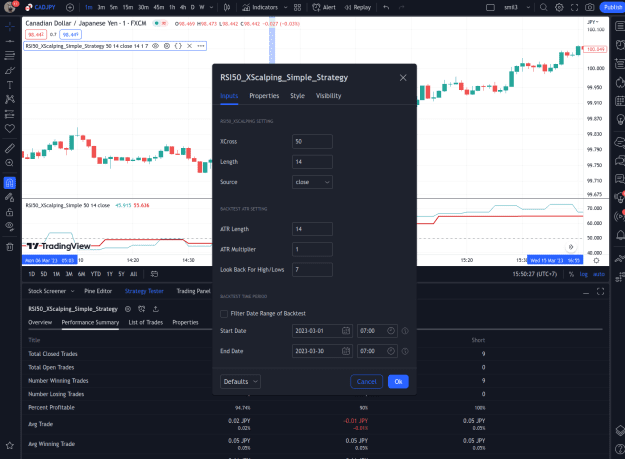Viewport: 625px width, 459px height.
Task: Toggle stay in drawing mode pencil-lock
Action: click(x=10, y=197)
